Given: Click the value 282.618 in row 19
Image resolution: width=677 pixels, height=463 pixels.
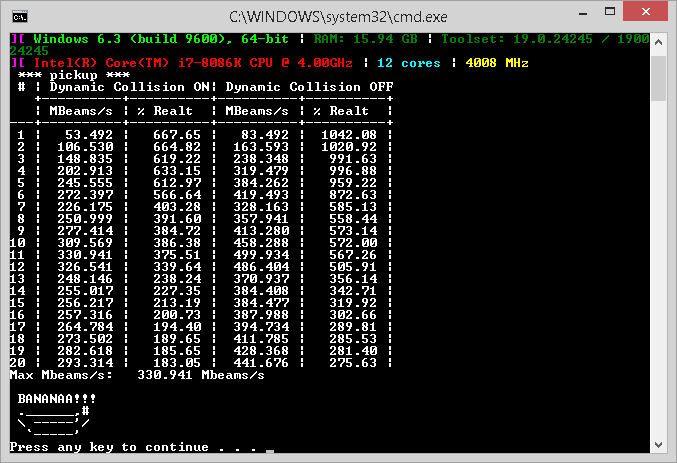Looking at the screenshot, I should click(85, 351).
